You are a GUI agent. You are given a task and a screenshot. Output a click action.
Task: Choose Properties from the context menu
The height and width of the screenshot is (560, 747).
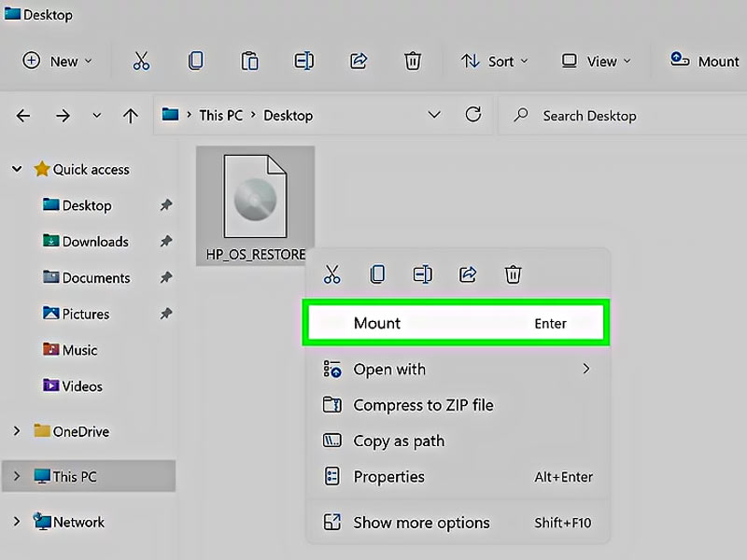pyautogui.click(x=458, y=477)
